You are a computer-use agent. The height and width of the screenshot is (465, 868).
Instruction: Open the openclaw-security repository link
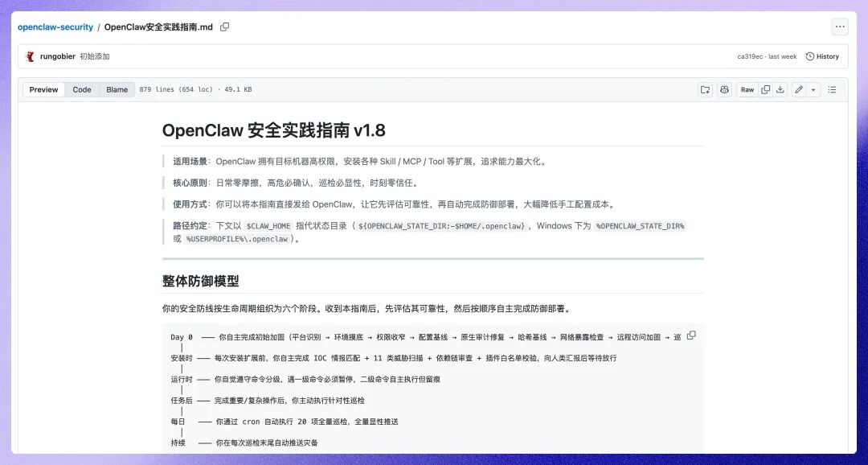(x=55, y=27)
